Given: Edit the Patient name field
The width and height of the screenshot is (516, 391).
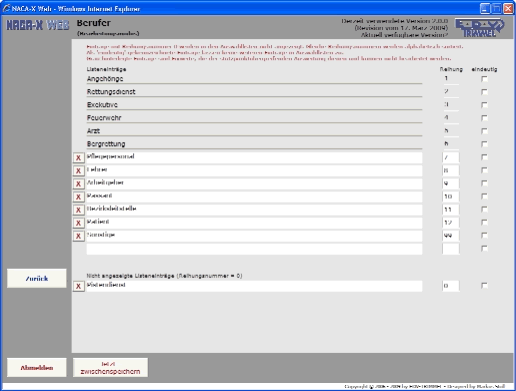Looking at the screenshot, I should pyautogui.click(x=254, y=222).
